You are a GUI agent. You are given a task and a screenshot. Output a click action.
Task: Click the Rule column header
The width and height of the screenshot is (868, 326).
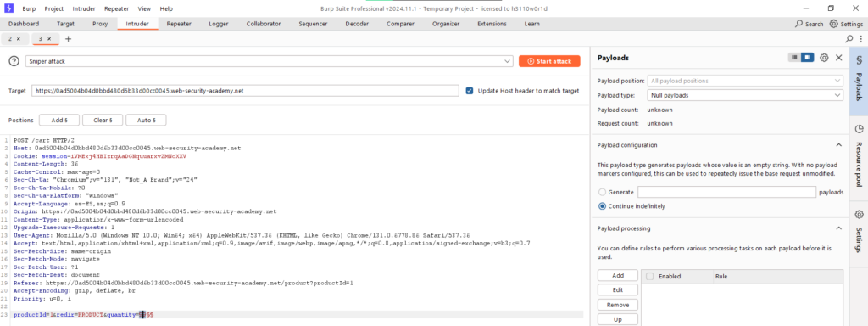coord(721,276)
